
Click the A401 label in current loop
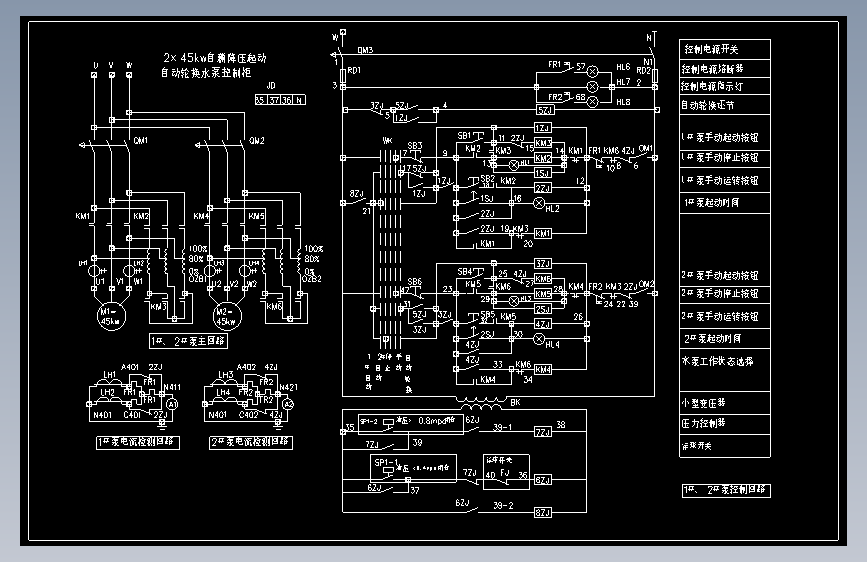[x=130, y=367]
